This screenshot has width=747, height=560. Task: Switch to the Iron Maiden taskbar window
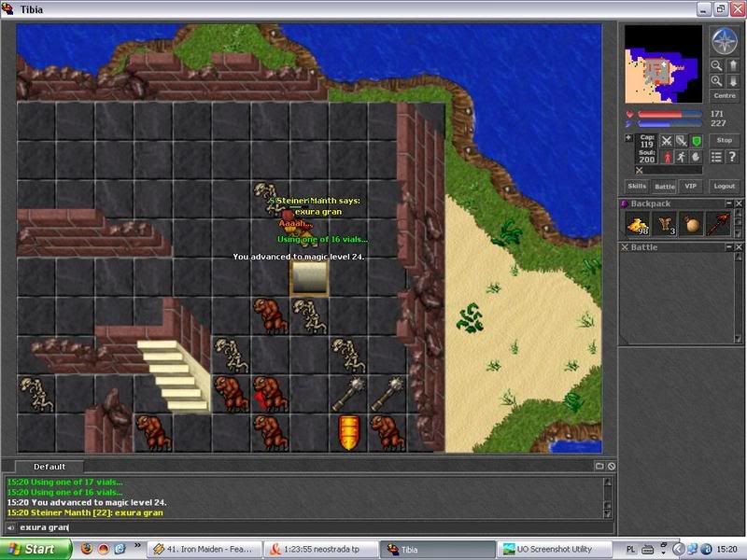[x=204, y=550]
